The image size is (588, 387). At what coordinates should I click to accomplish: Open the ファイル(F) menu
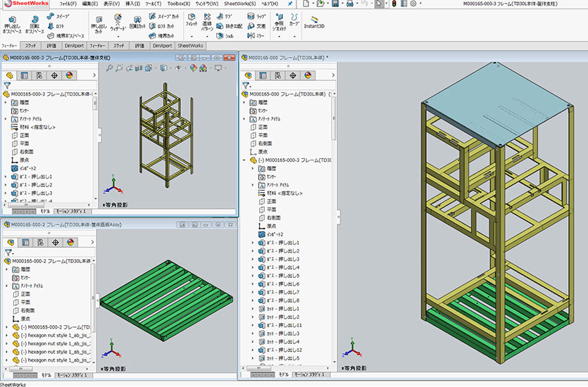68,4
